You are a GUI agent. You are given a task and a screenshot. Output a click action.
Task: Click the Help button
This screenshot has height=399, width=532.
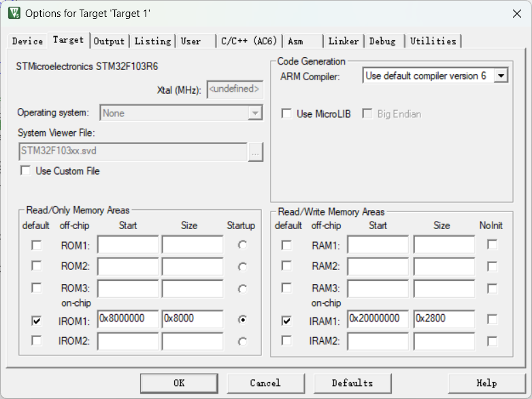pos(486,383)
